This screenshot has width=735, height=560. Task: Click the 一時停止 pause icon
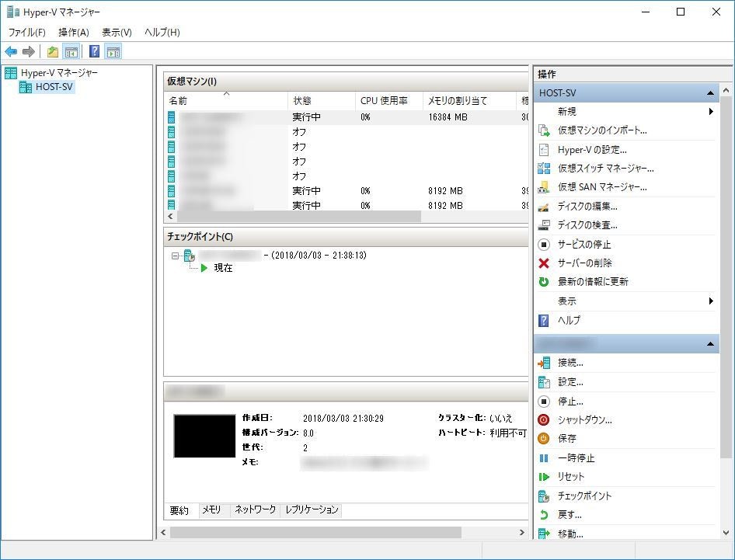click(x=544, y=458)
